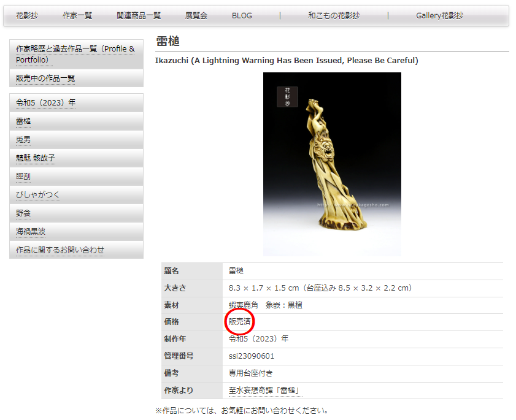The height and width of the screenshot is (420, 516).
Task: Click the 素材 row label
Action: [171, 305]
